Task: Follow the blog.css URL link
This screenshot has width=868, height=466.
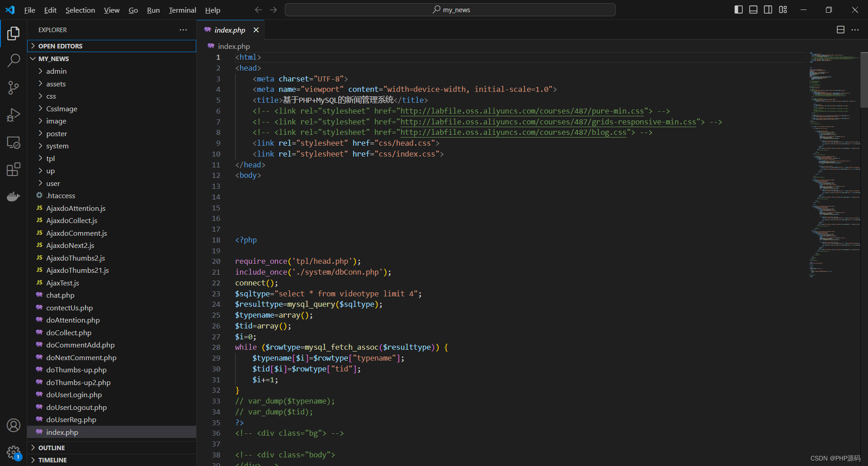Action: point(514,132)
